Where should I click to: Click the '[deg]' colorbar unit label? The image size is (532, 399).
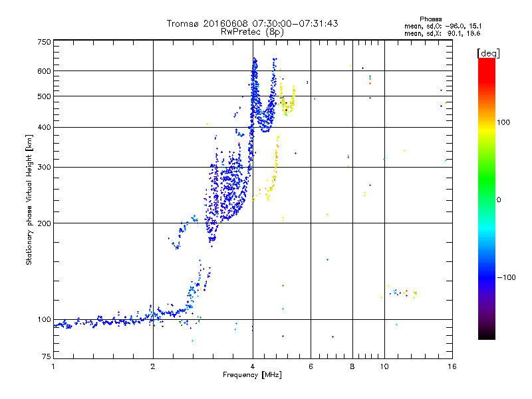pos(488,53)
